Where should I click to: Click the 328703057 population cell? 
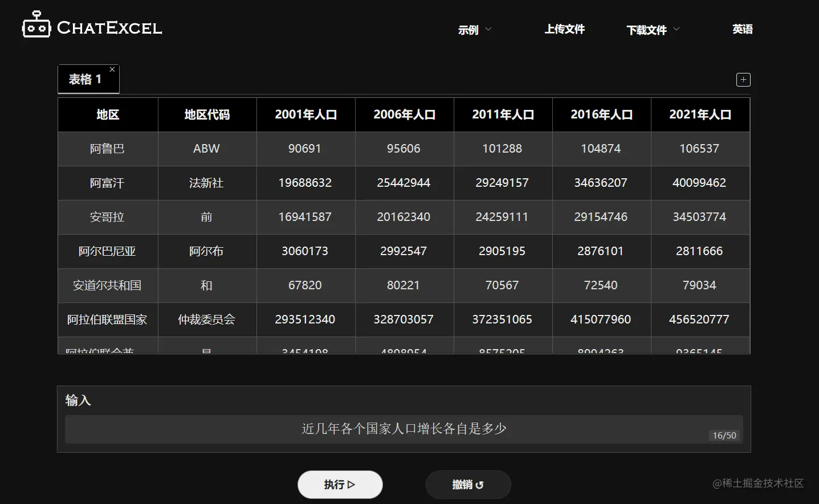(x=404, y=319)
